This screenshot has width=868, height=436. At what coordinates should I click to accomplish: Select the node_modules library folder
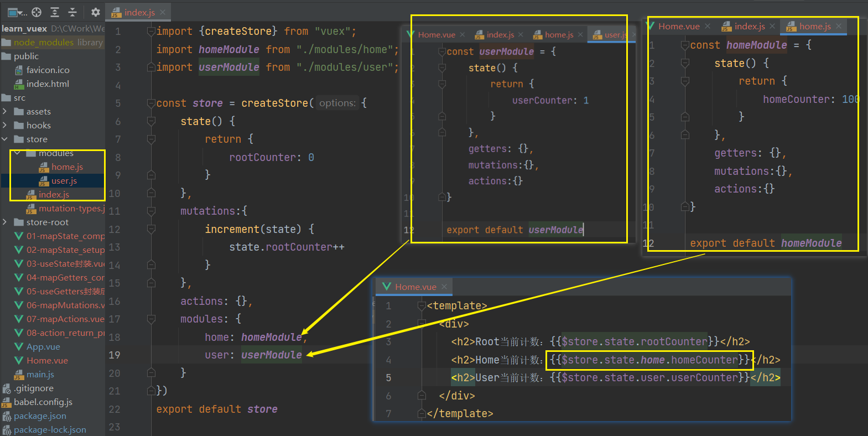pyautogui.click(x=52, y=43)
